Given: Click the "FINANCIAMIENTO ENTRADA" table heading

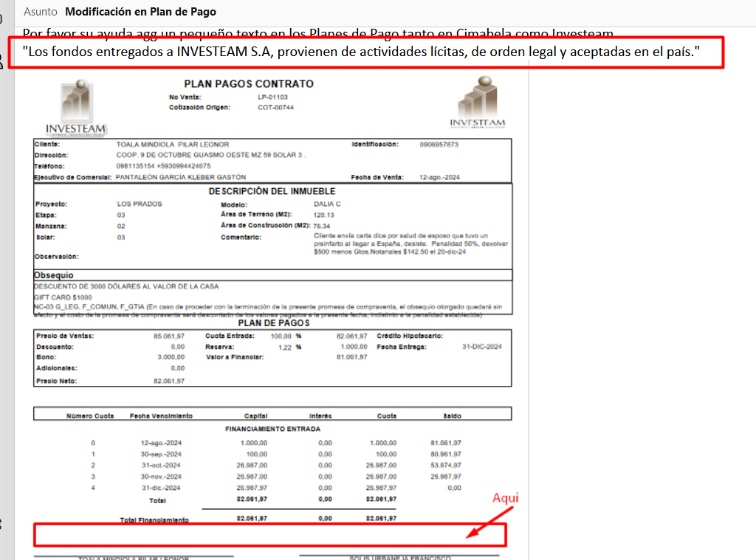Looking at the screenshot, I should tap(272, 429).
